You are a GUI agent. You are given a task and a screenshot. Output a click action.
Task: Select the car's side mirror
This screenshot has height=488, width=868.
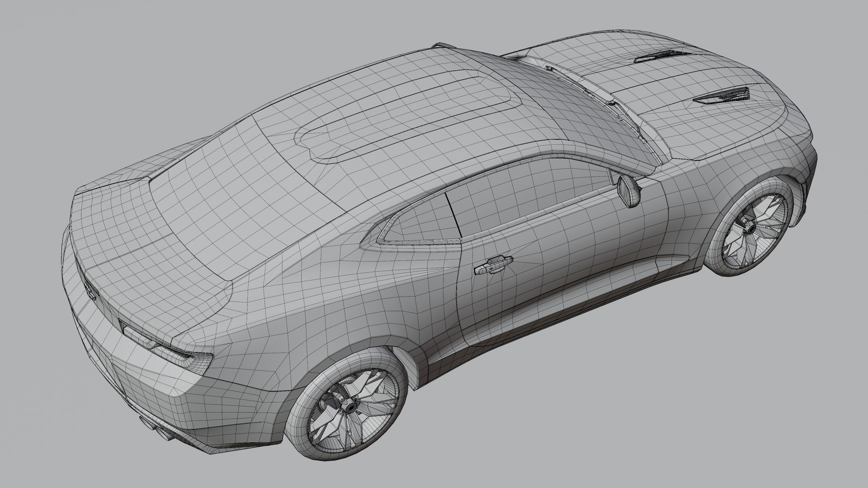tap(630, 191)
